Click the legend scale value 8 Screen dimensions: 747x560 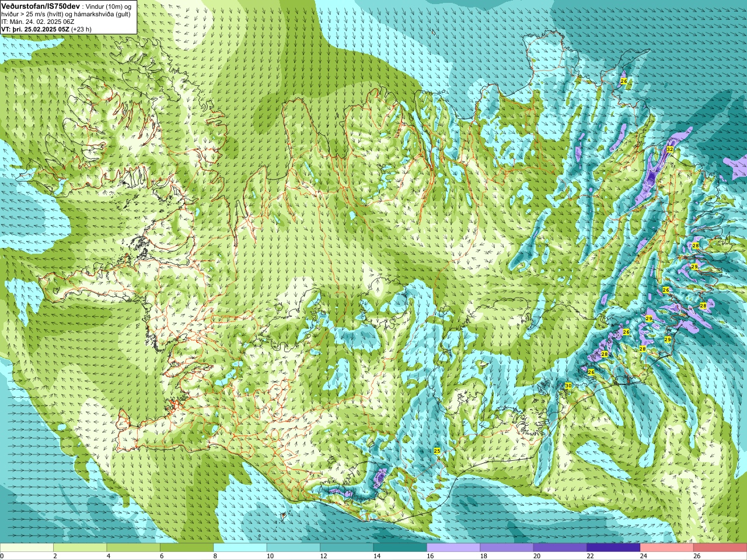[x=215, y=556]
